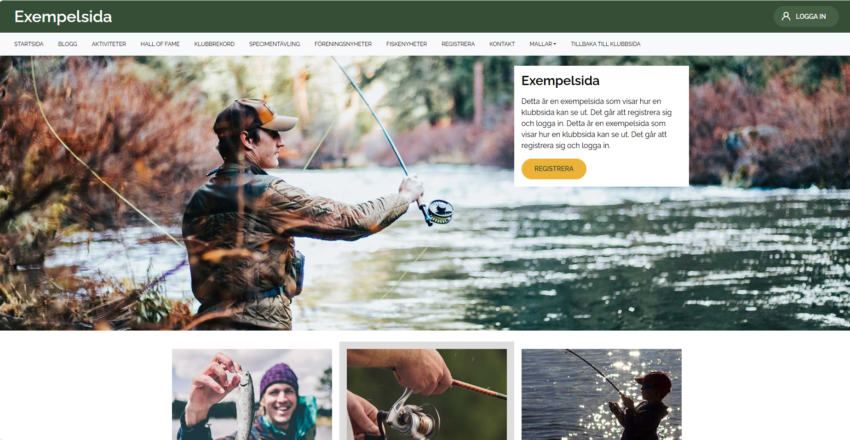
Task: Open the Startsida menu item
Action: [29, 44]
